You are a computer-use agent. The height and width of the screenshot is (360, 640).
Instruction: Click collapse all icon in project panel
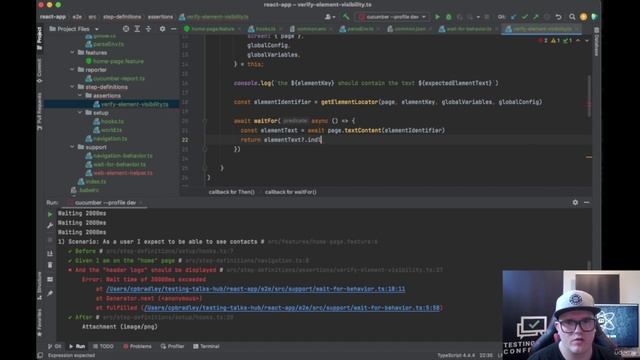(148, 29)
